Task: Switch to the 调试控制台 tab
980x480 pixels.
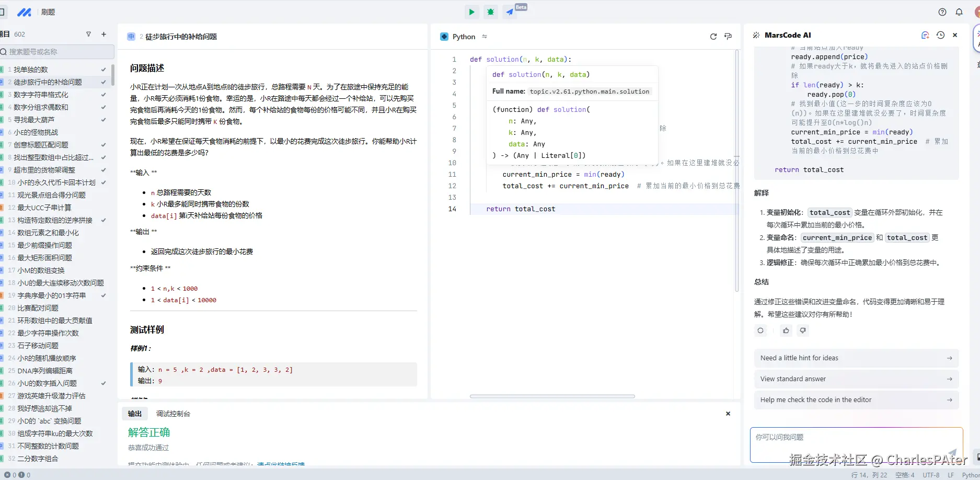Action: pyautogui.click(x=173, y=413)
